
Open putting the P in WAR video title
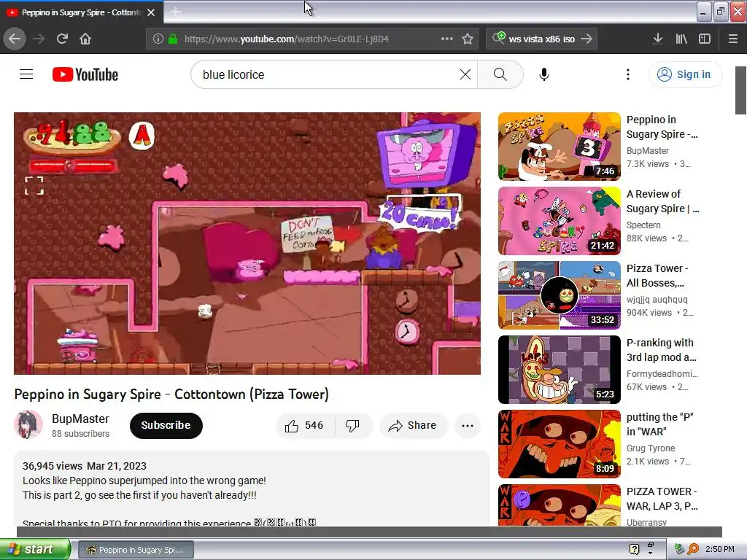click(x=659, y=424)
